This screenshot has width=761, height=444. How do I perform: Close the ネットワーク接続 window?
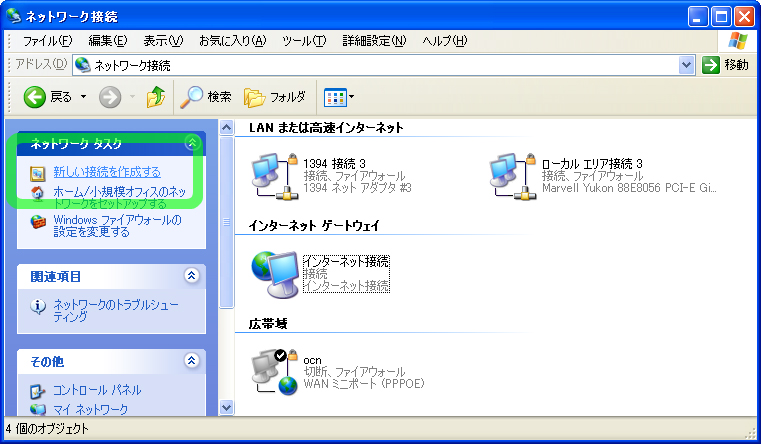coord(744,17)
